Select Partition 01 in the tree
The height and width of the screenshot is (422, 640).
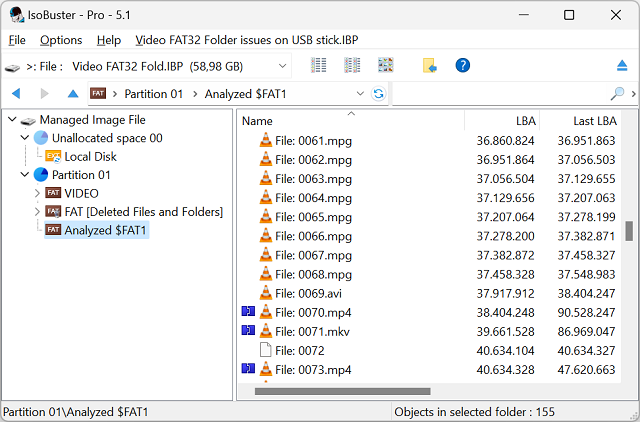pos(81,175)
